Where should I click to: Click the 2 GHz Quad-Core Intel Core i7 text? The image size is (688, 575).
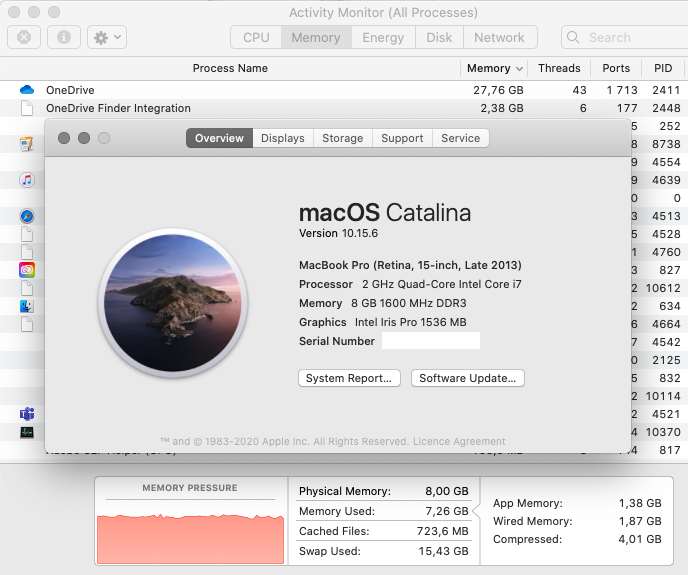pyautogui.click(x=442, y=284)
